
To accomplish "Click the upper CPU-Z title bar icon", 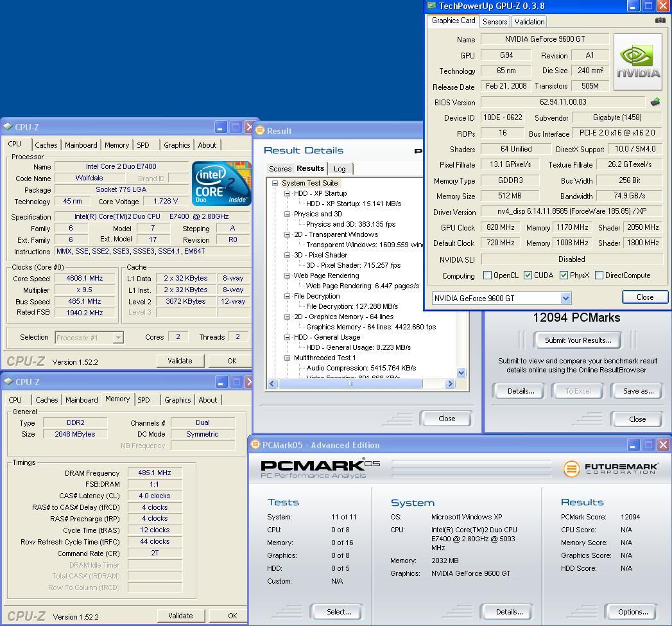I will 8,127.
